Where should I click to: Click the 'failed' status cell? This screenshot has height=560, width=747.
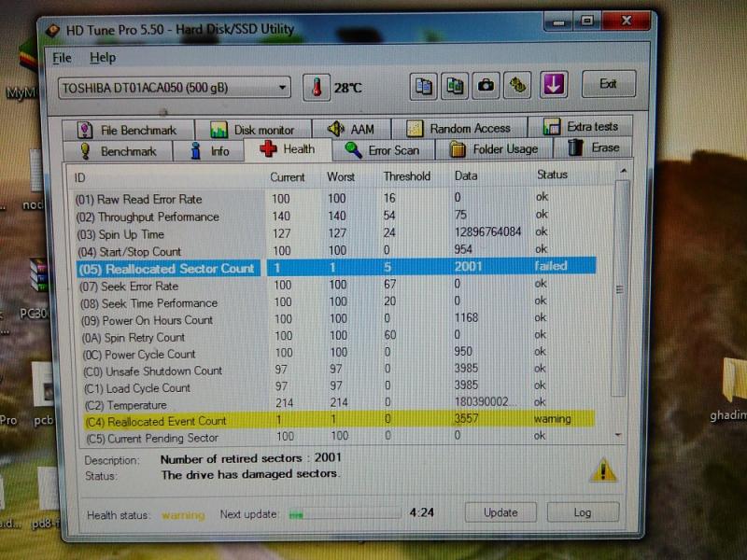coord(550,266)
